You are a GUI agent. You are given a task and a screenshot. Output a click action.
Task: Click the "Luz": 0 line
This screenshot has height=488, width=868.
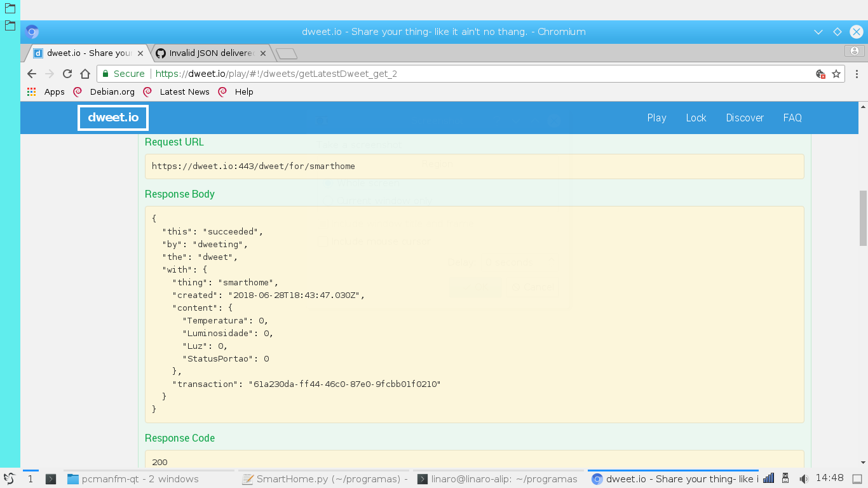click(x=205, y=346)
